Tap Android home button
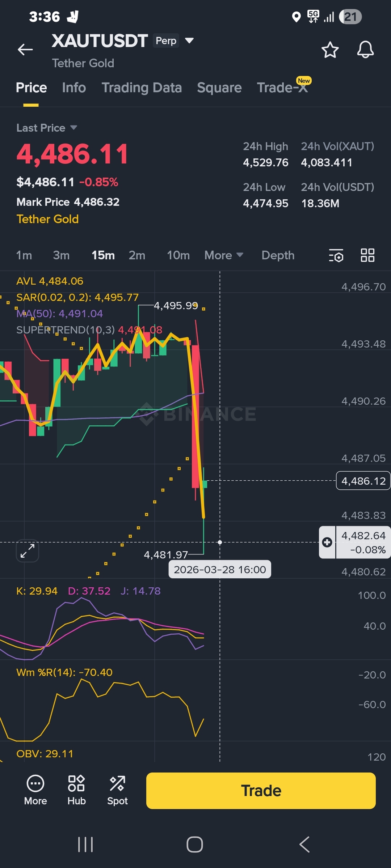The height and width of the screenshot is (868, 391). (195, 844)
